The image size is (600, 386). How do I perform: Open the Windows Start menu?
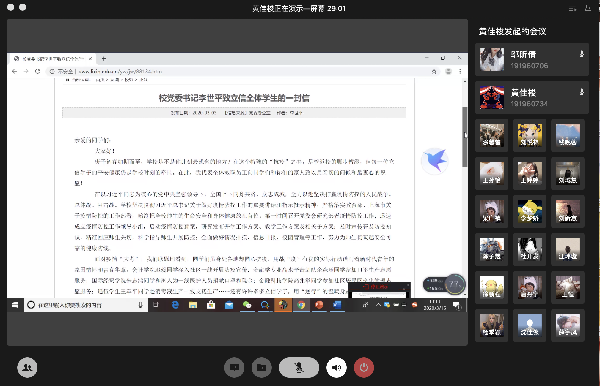(15, 305)
